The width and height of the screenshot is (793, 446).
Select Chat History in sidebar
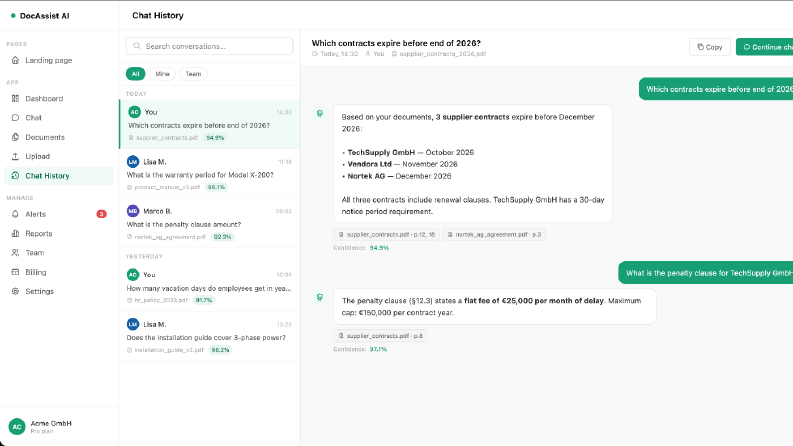coord(59,175)
